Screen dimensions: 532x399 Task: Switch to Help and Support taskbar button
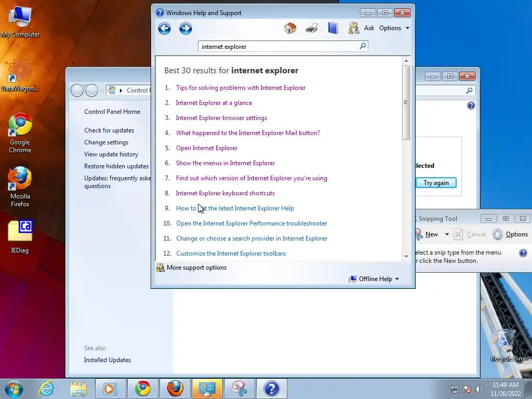point(271,389)
